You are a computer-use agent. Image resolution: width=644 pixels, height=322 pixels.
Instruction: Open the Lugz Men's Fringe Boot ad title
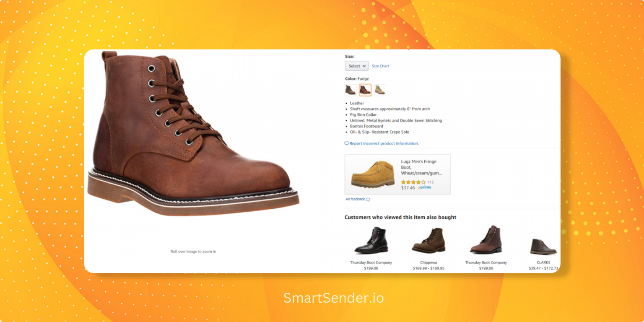pyautogui.click(x=421, y=167)
